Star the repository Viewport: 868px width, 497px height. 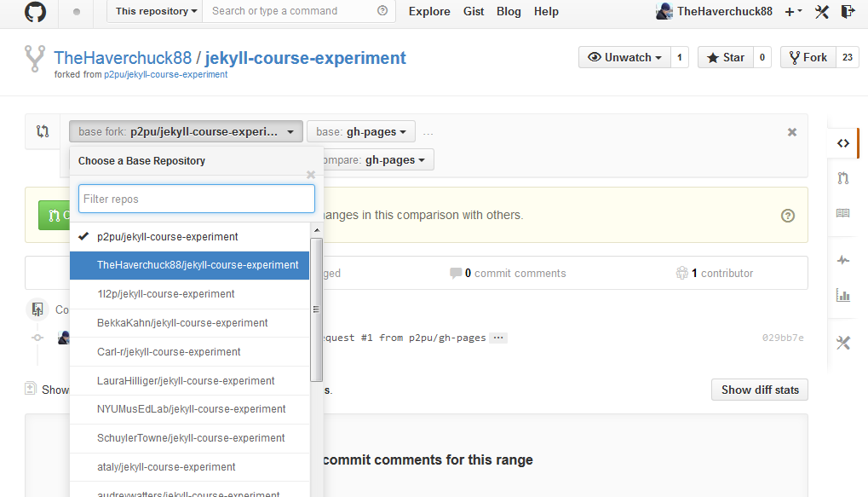[x=726, y=57]
